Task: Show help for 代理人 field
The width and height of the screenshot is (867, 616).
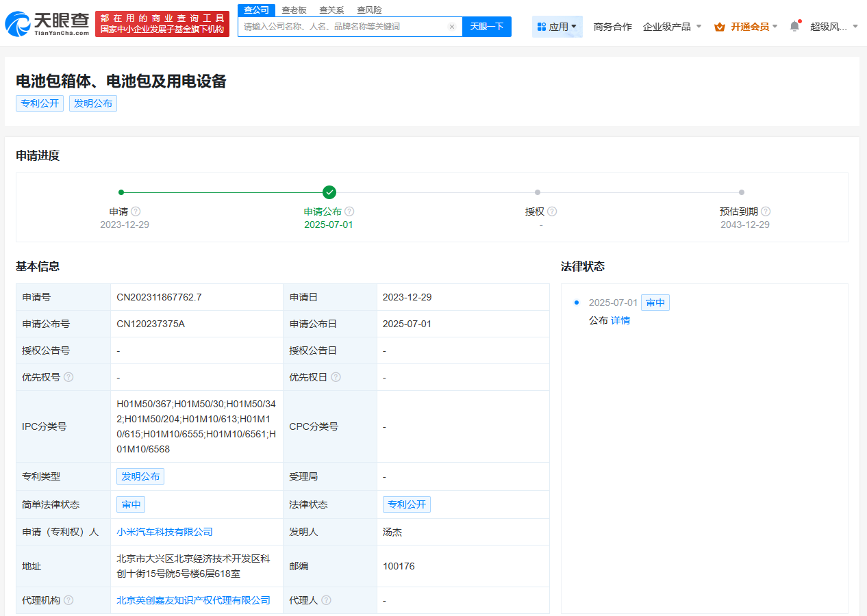Action: 326,600
